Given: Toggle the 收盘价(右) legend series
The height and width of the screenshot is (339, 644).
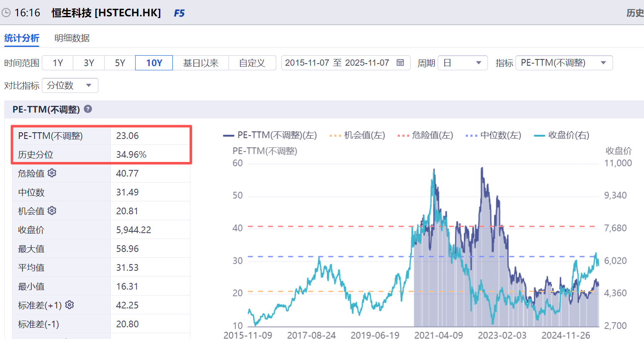Looking at the screenshot, I should pyautogui.click(x=562, y=135).
